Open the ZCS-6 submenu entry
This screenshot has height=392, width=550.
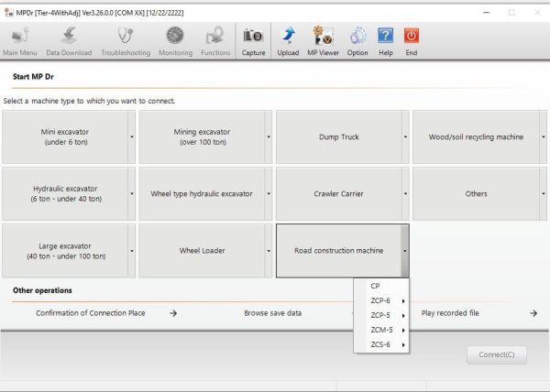click(x=381, y=344)
